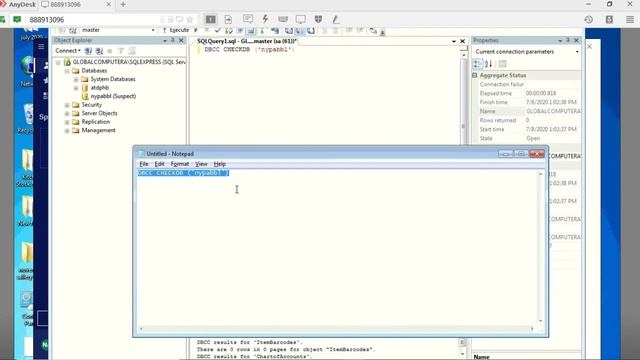Collapse the GLOBALCOMPUTERA\SQLEXPRESS server node

coord(58,62)
